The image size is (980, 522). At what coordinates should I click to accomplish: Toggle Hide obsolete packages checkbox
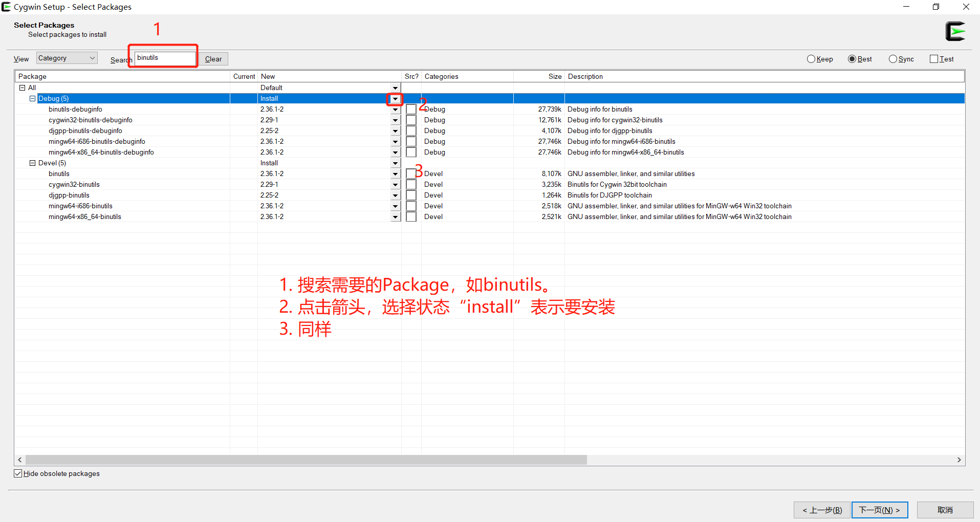point(18,473)
